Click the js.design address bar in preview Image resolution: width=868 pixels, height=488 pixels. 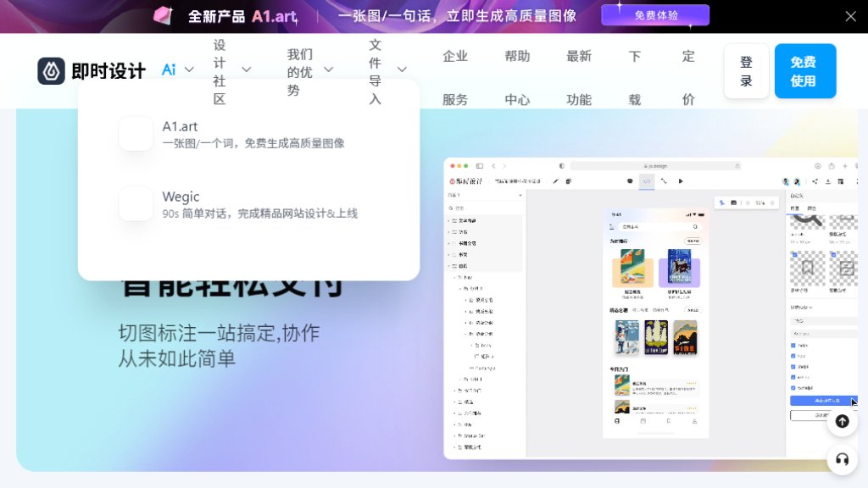(655, 166)
